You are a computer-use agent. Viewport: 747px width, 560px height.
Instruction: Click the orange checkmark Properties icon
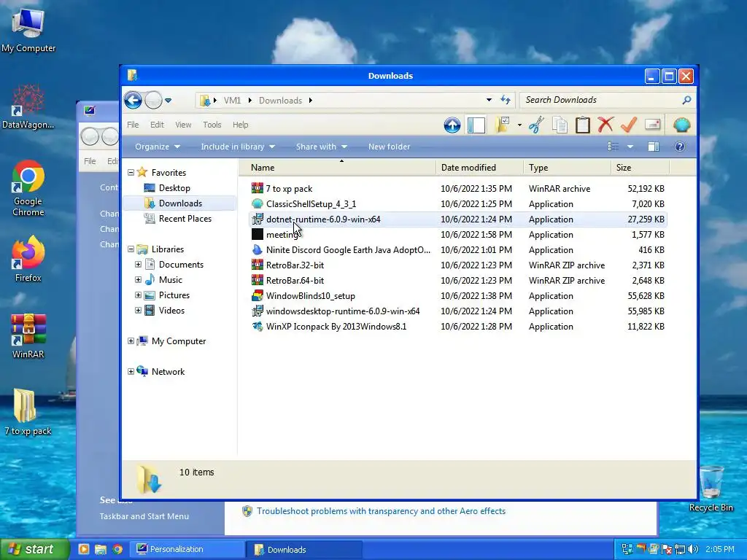629,125
